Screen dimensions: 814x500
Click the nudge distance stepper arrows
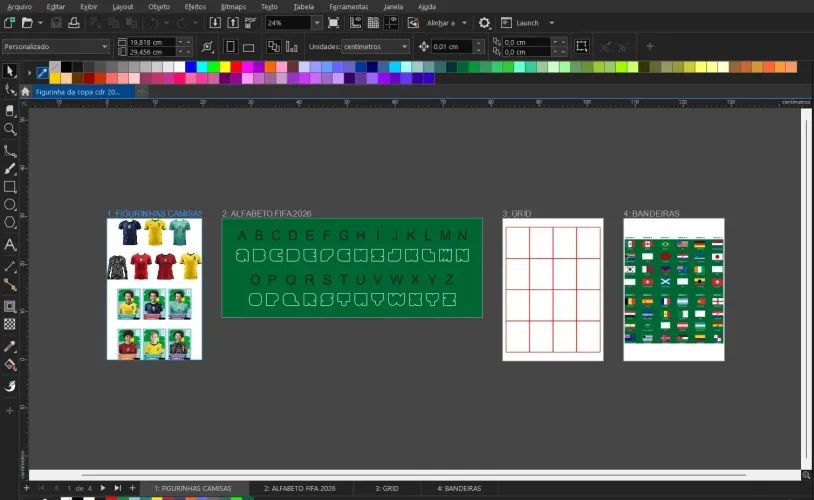[x=479, y=47]
